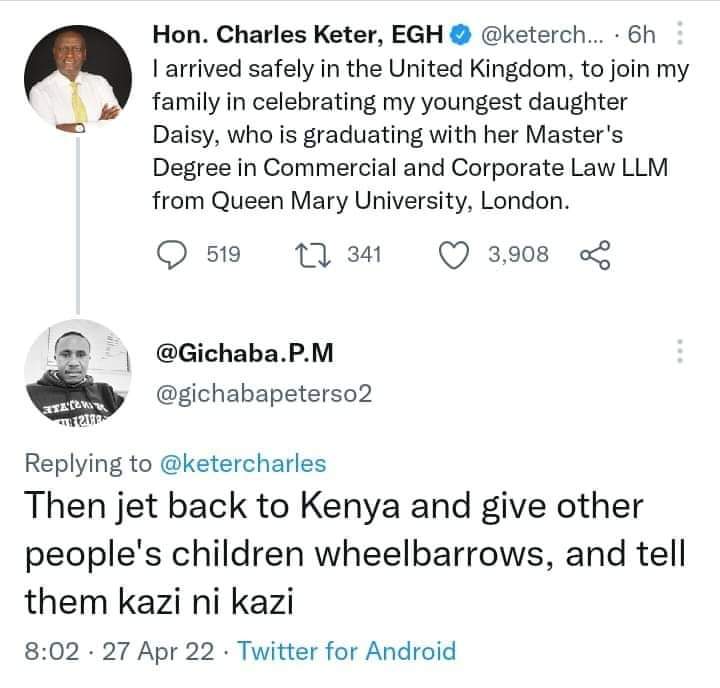Click the 341 retweets count
Image resolution: width=720 pixels, height=688 pixels.
(x=364, y=255)
